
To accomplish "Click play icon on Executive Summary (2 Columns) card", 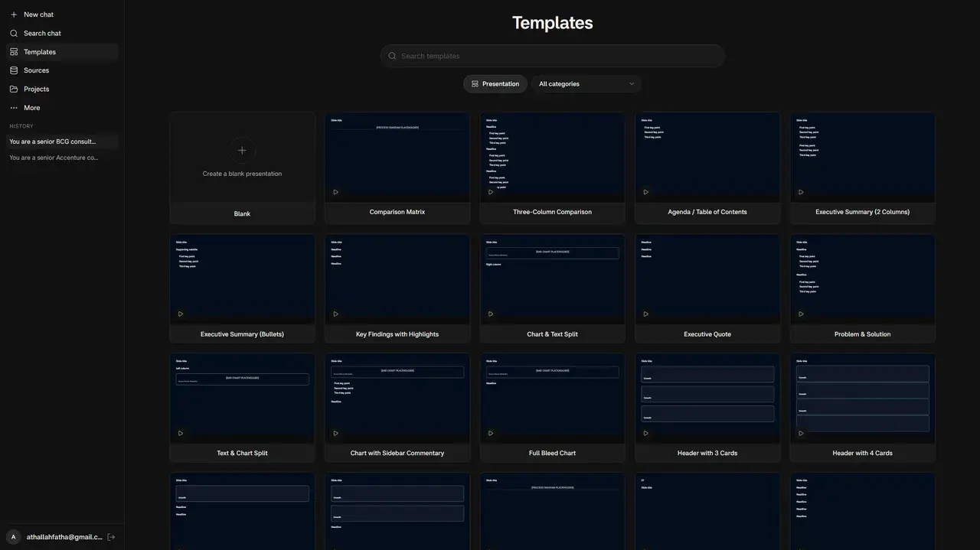I will pos(801,192).
